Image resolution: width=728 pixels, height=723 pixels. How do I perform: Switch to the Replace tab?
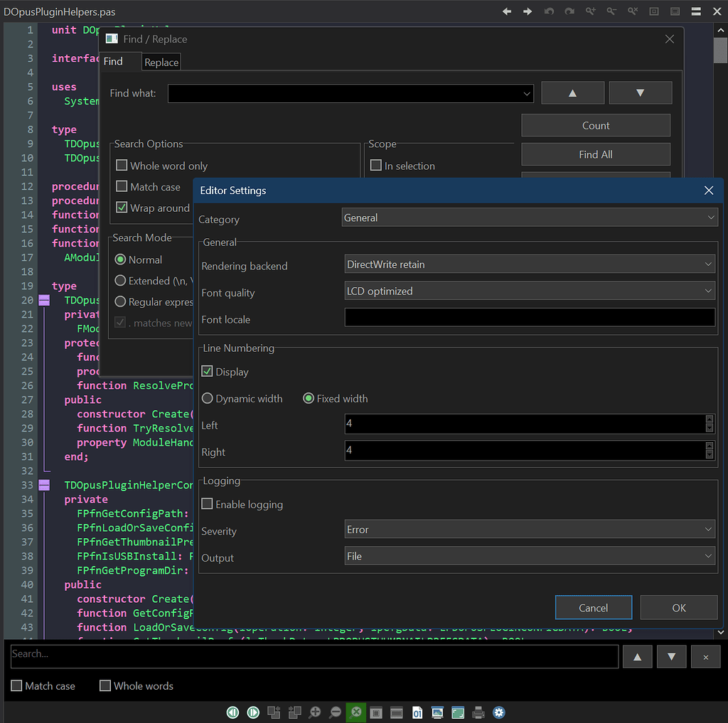[x=161, y=63]
